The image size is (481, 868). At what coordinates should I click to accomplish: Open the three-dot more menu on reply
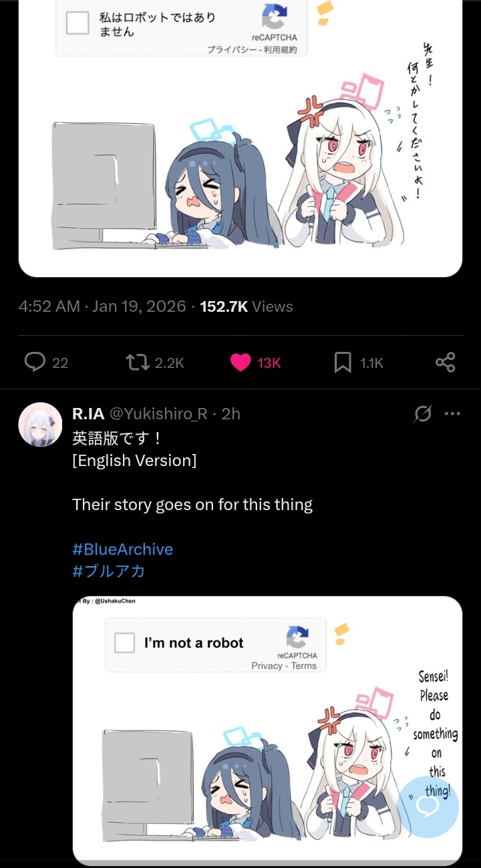[452, 414]
